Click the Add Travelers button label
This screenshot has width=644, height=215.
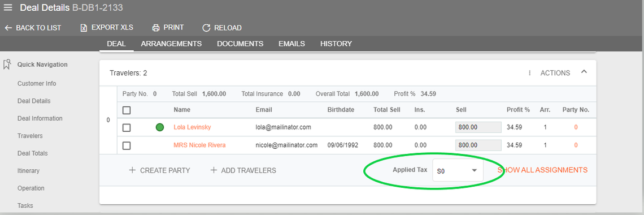(x=249, y=170)
